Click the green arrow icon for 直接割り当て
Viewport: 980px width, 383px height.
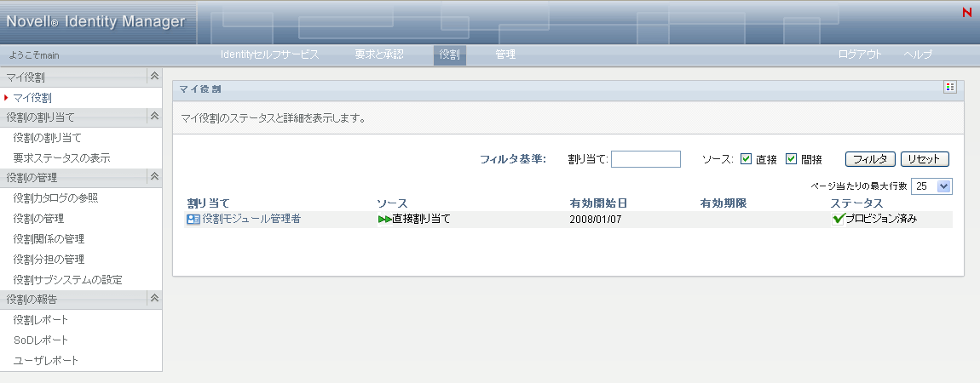point(384,220)
